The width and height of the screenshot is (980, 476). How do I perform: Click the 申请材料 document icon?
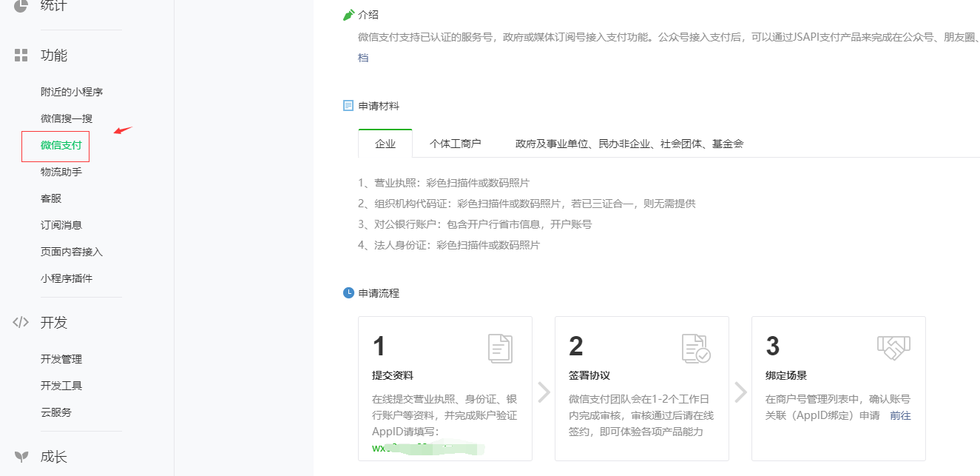(348, 106)
